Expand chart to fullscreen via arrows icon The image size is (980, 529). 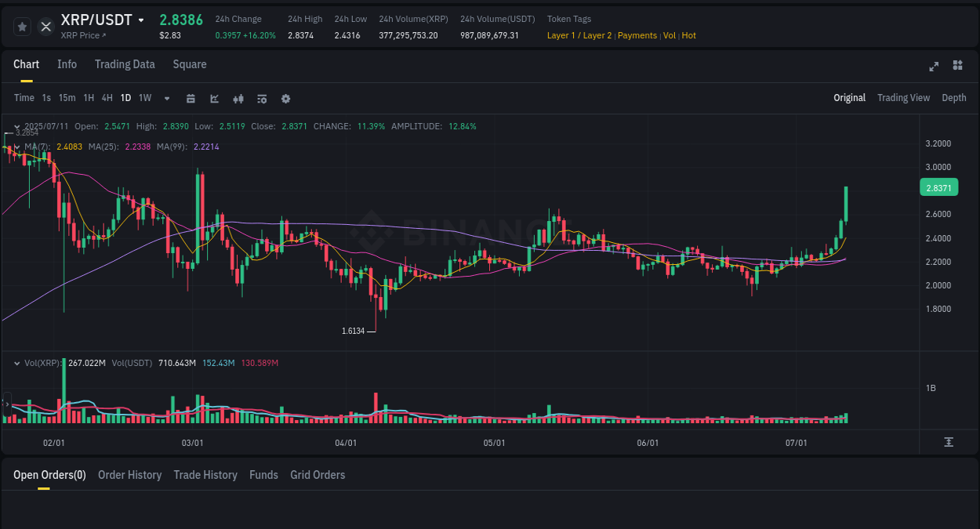point(934,67)
